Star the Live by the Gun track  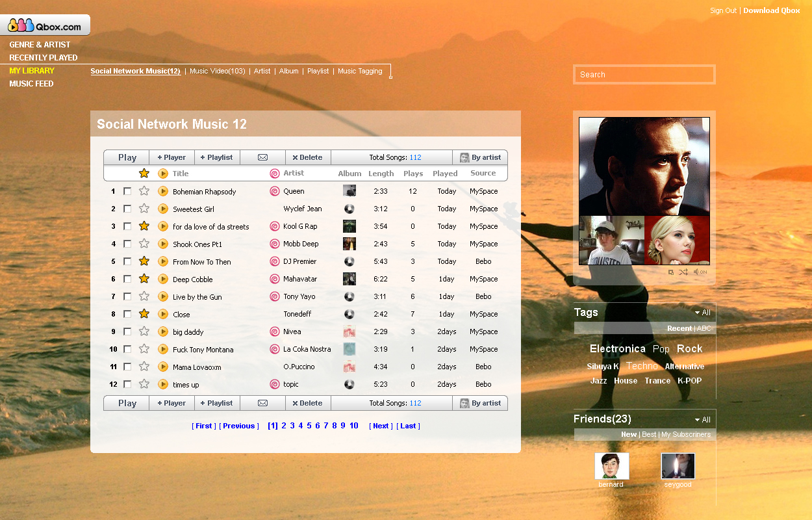click(x=144, y=296)
